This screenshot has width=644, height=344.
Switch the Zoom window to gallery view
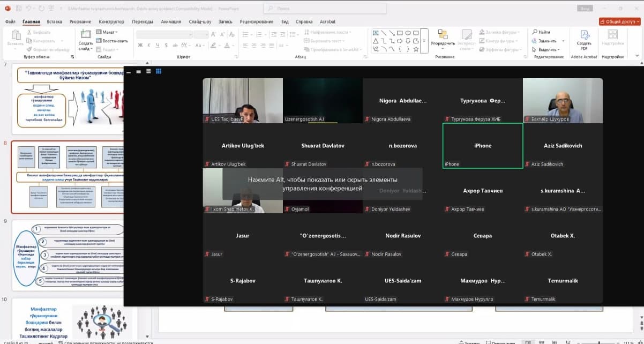[x=159, y=71]
